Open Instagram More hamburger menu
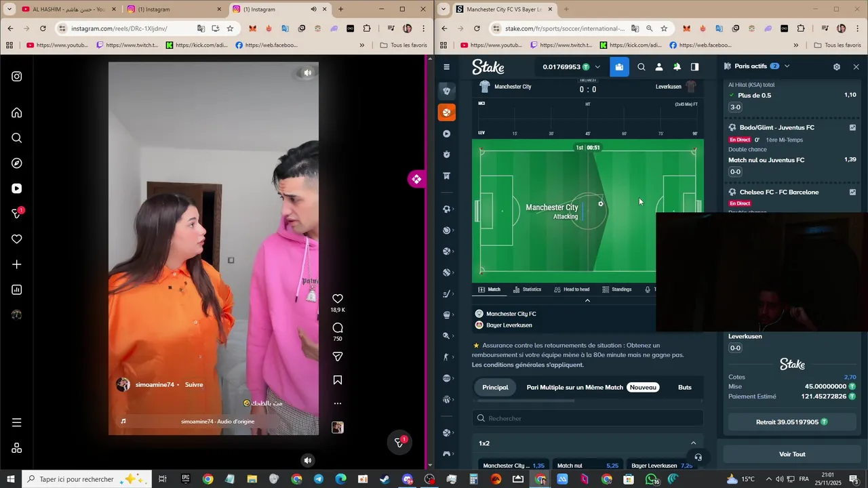Viewport: 868px width, 488px height. (x=17, y=422)
